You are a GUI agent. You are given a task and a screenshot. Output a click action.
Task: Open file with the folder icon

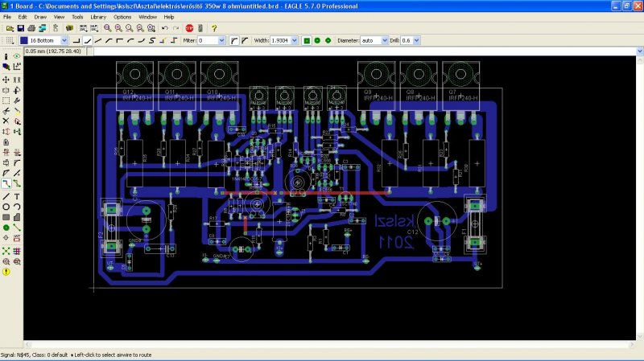10,28
